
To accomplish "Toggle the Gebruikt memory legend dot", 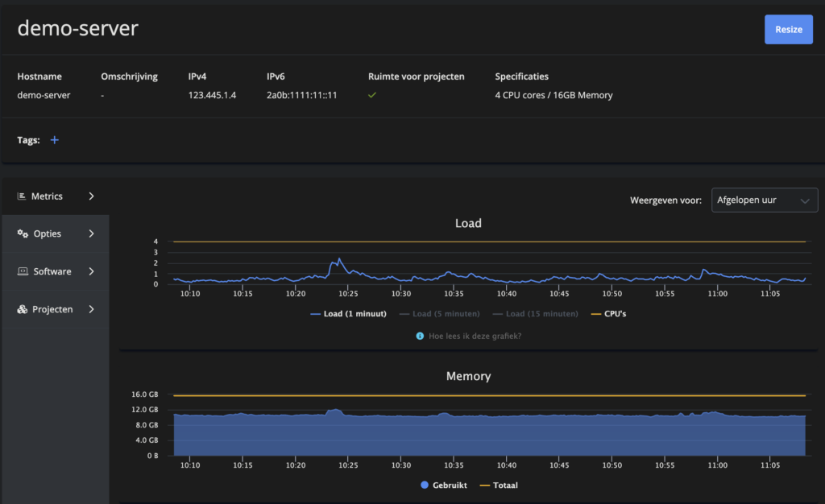I will pyautogui.click(x=425, y=485).
